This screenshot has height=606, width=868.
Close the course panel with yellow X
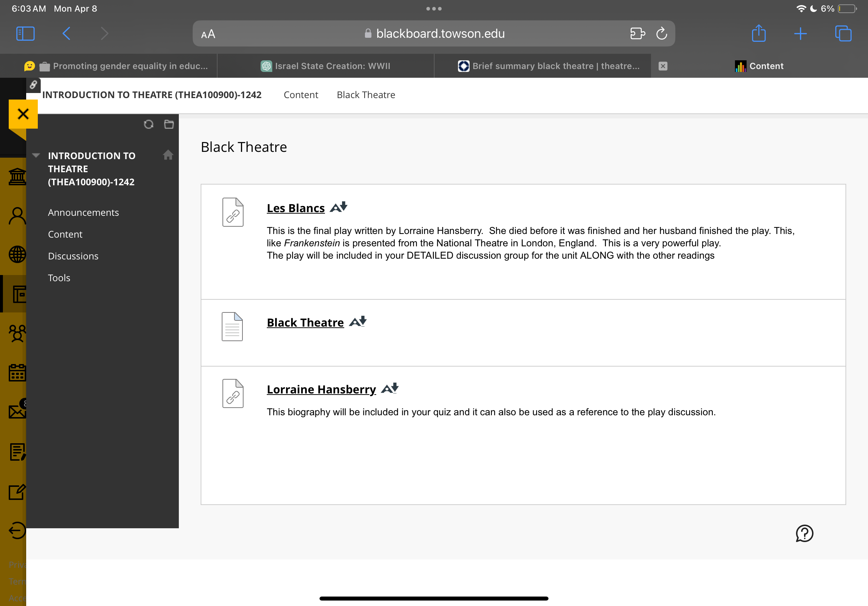click(23, 114)
